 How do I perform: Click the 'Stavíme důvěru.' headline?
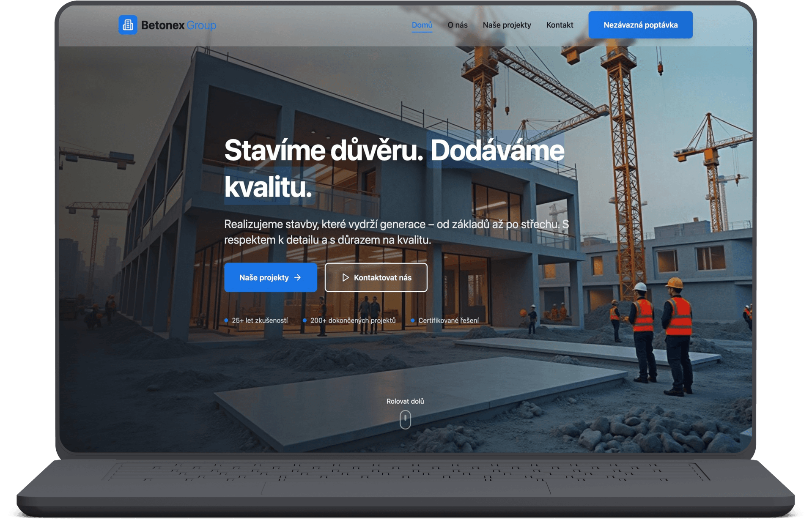[x=324, y=151]
